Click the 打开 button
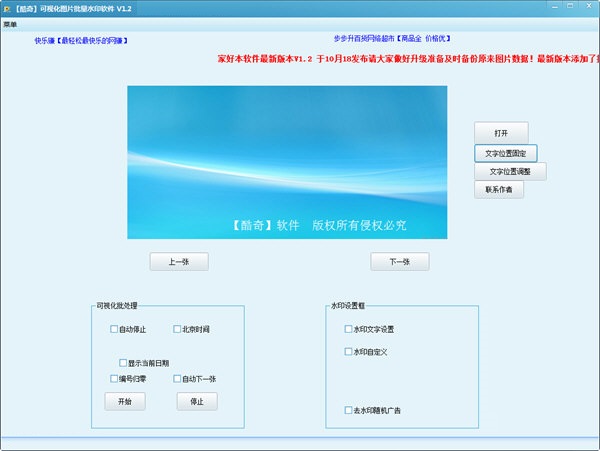 (501, 133)
